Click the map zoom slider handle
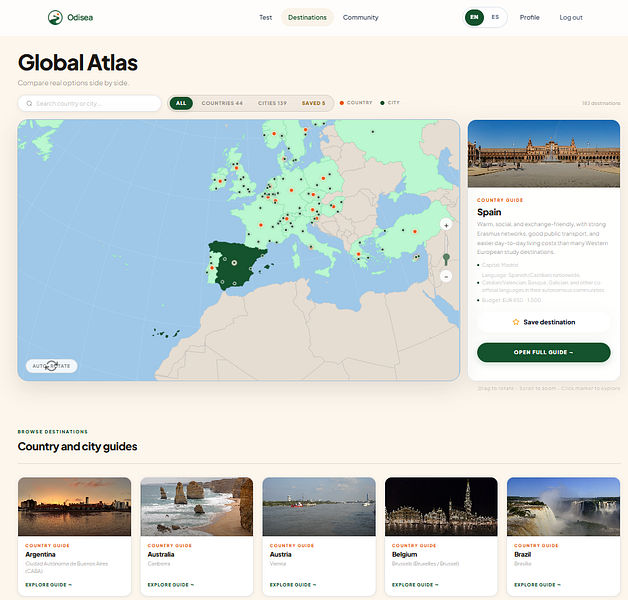This screenshot has height=600, width=628. (x=446, y=258)
